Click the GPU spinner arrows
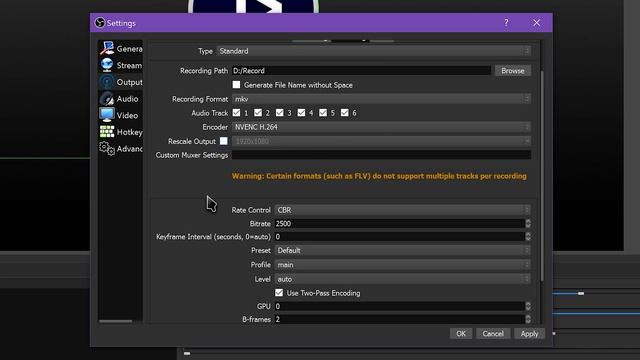This screenshot has height=360, width=640. (528, 306)
